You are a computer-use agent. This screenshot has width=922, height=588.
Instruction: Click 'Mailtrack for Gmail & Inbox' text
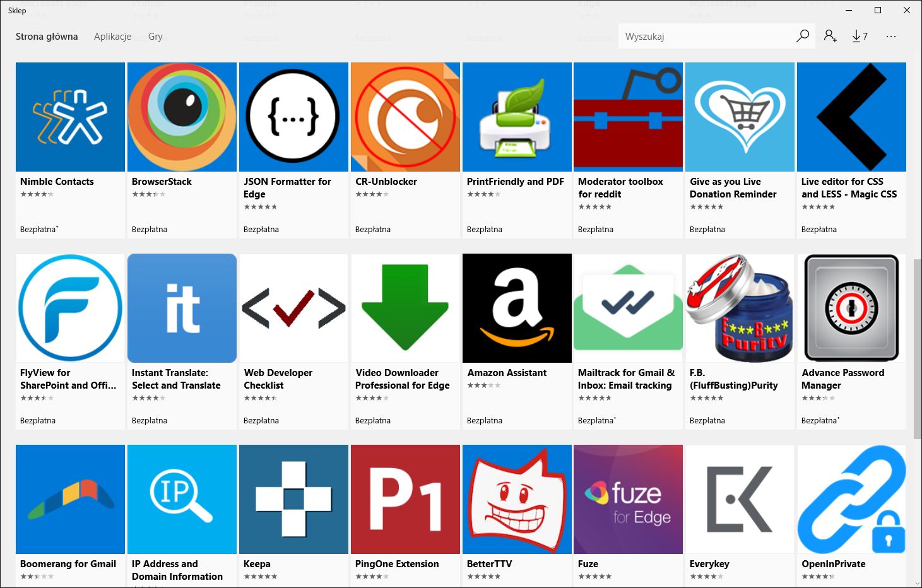626,379
